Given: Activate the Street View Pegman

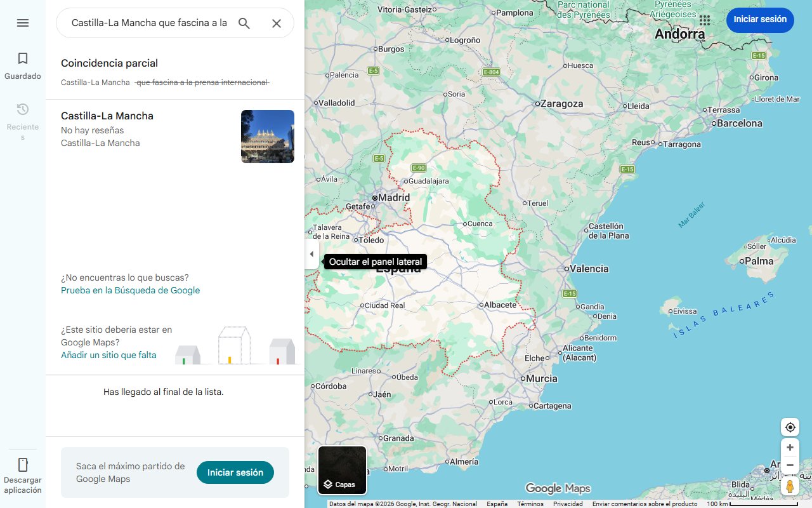Looking at the screenshot, I should [790, 486].
